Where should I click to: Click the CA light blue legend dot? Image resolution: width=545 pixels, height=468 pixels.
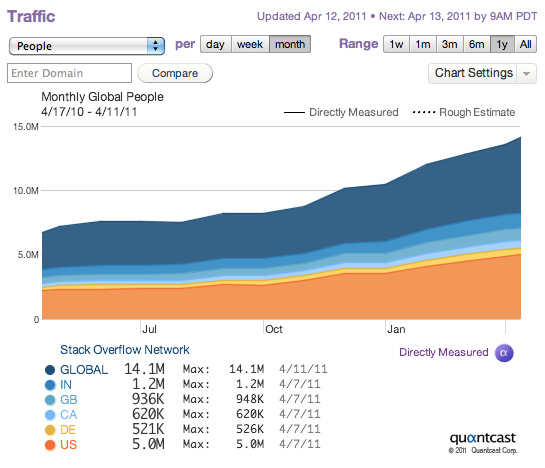tap(50, 415)
